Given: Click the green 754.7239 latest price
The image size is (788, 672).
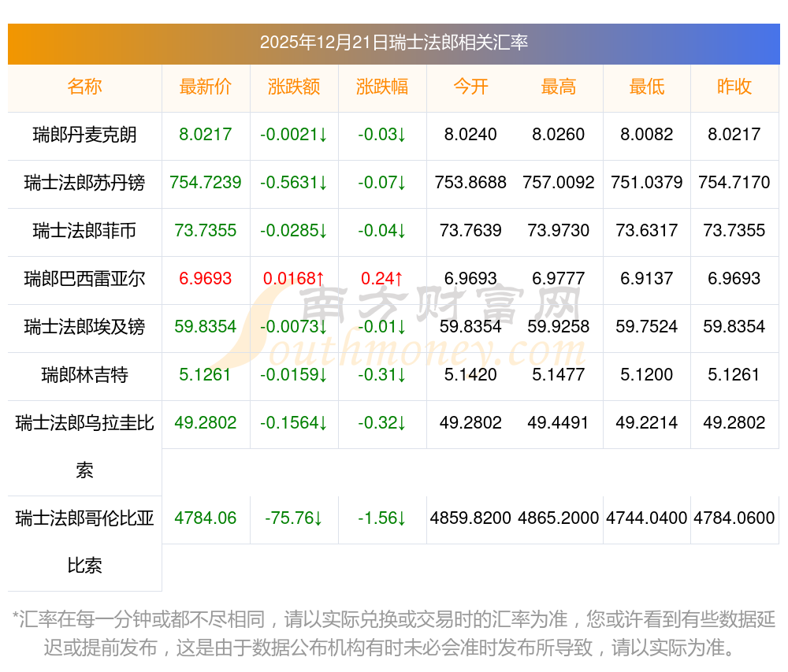Looking at the screenshot, I should tap(206, 183).
